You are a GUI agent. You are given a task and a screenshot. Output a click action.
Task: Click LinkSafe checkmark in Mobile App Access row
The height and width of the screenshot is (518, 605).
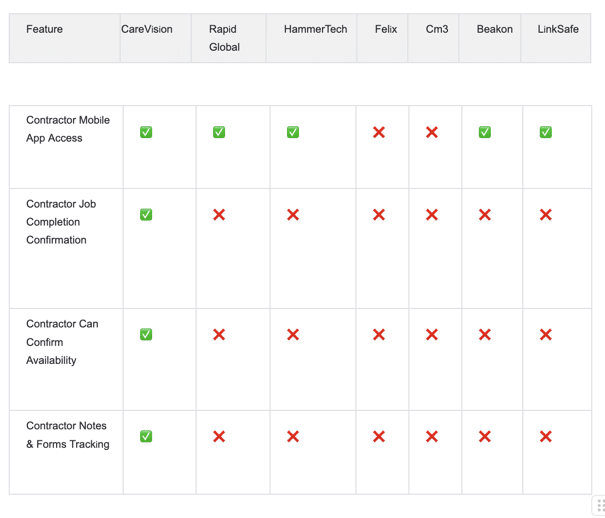[546, 132]
